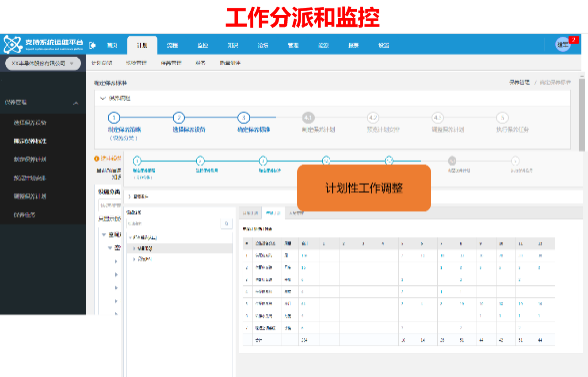Open the bold highlighted sidebar menu item
588x377 pixels.
pyautogui.click(x=30, y=141)
